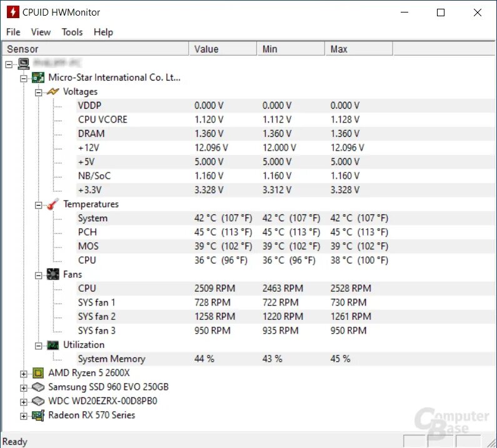Select the NB/SoC voltage row
497x448 pixels.
point(285,176)
